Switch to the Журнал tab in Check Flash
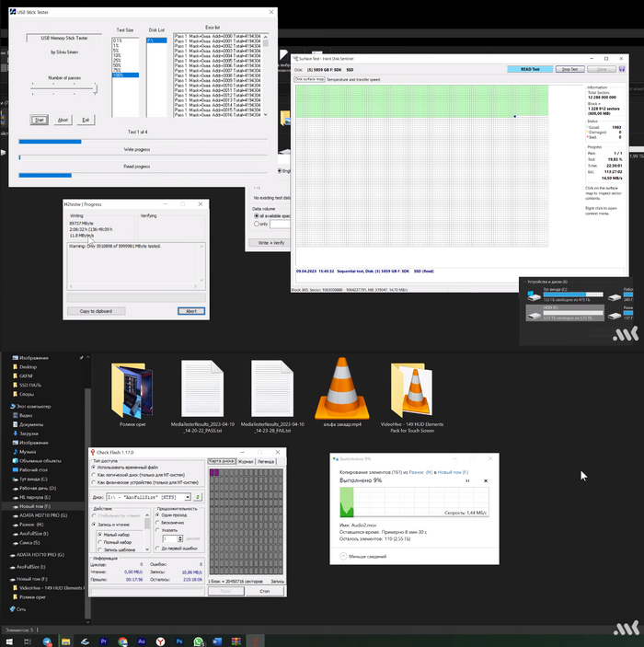This screenshot has width=644, height=647. pos(243,460)
